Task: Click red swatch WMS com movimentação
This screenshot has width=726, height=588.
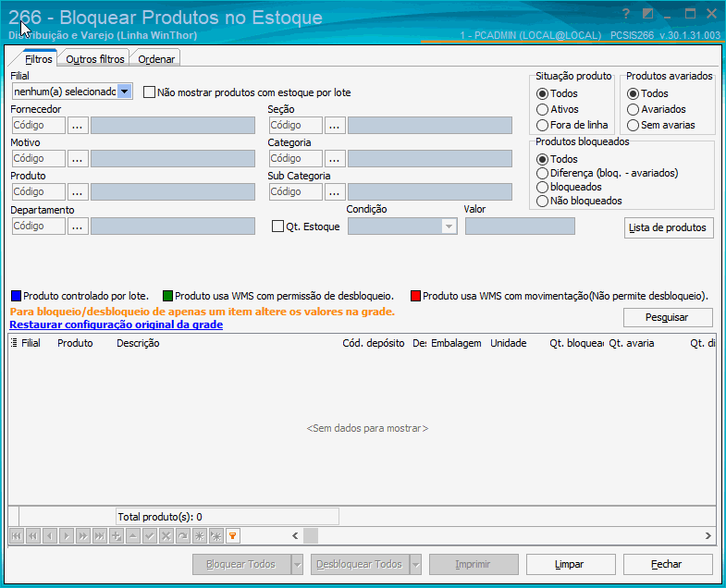Action: (x=415, y=296)
